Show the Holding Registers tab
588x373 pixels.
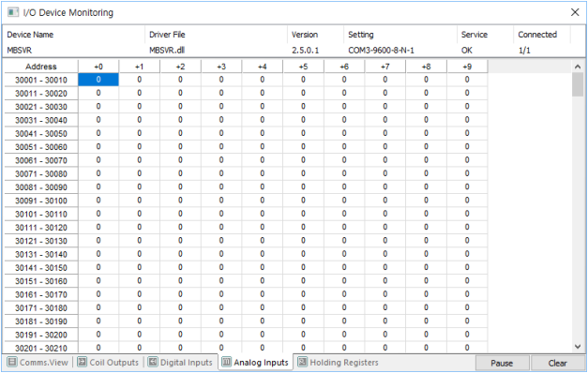tap(339, 363)
